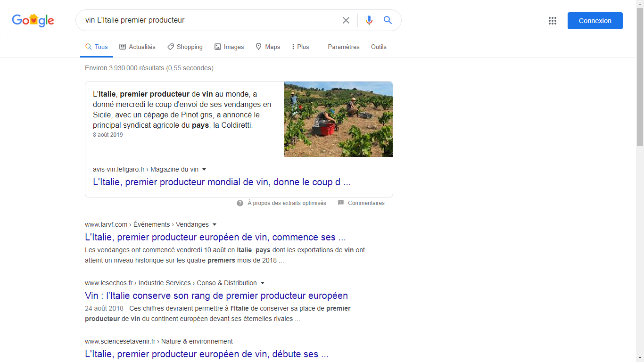Click the '8 août 2019' date text

(108, 135)
